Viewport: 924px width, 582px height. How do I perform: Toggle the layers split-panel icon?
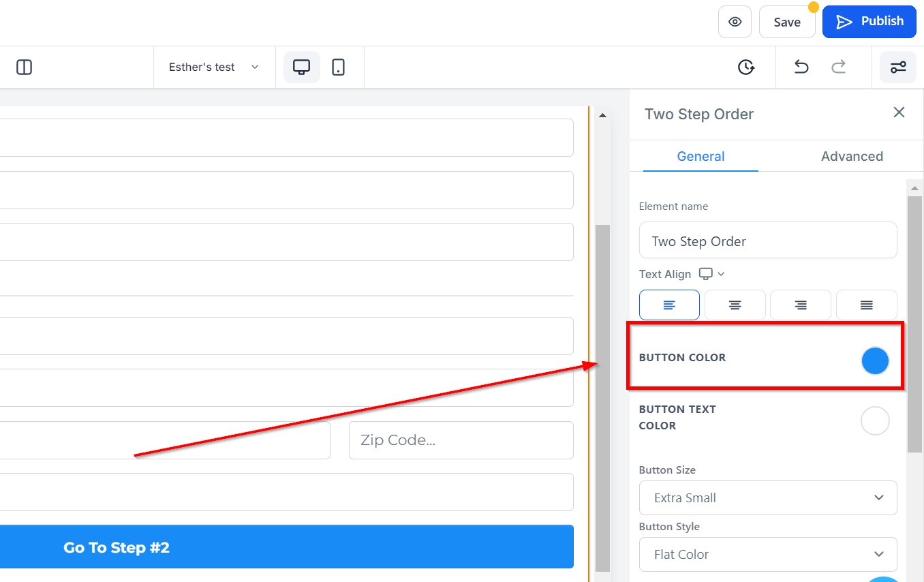(x=24, y=67)
